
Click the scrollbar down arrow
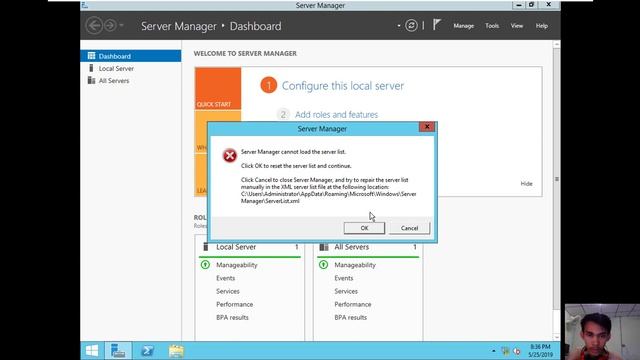[556, 338]
